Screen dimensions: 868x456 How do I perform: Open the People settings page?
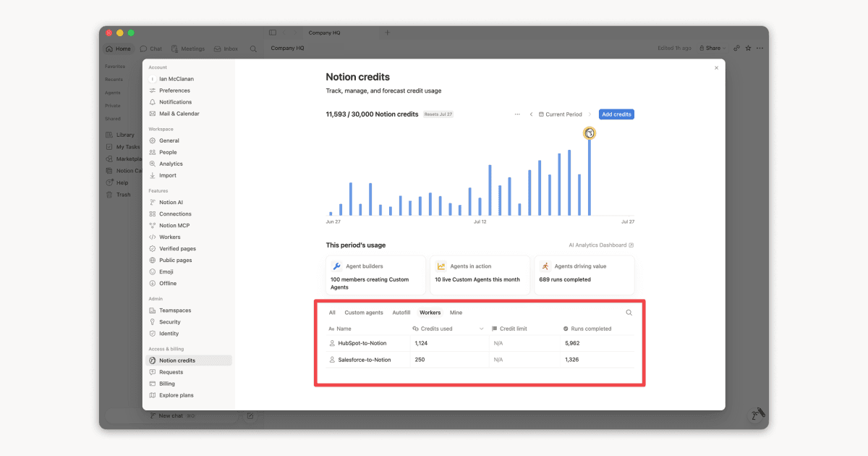pos(189,152)
